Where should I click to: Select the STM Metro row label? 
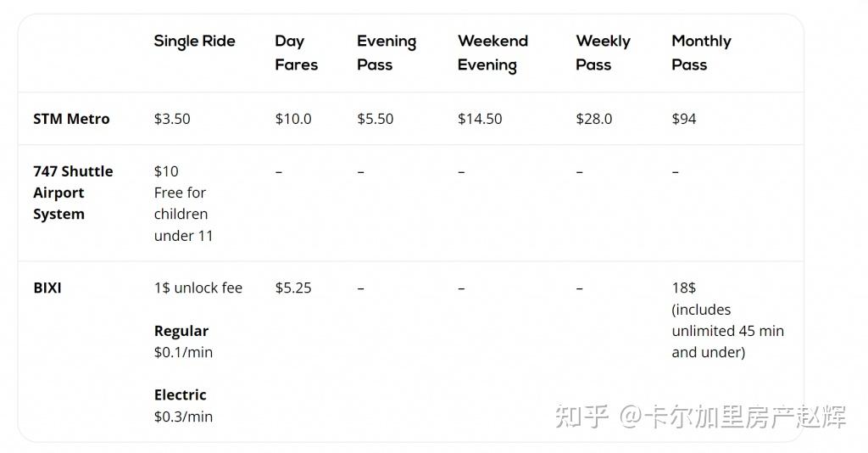71,119
